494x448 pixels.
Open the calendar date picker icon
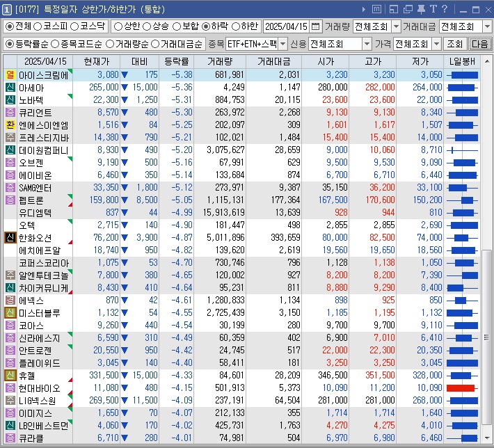coord(315,26)
